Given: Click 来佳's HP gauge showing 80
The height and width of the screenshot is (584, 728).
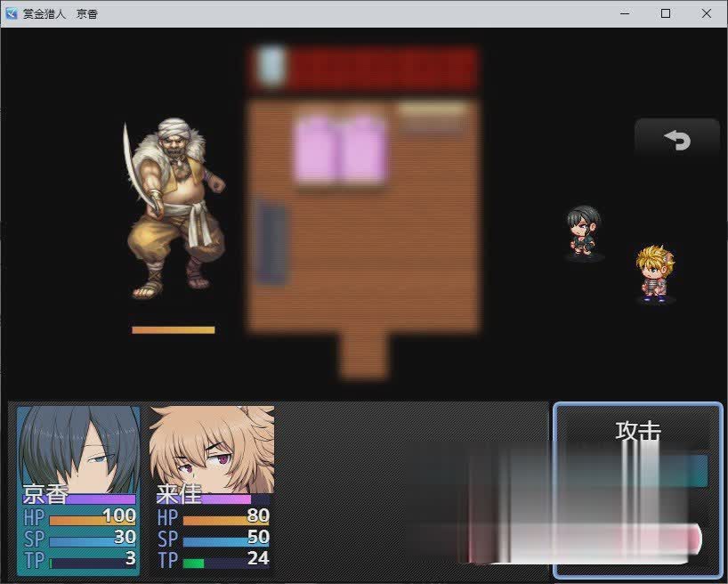Looking at the screenshot, I should (225, 518).
